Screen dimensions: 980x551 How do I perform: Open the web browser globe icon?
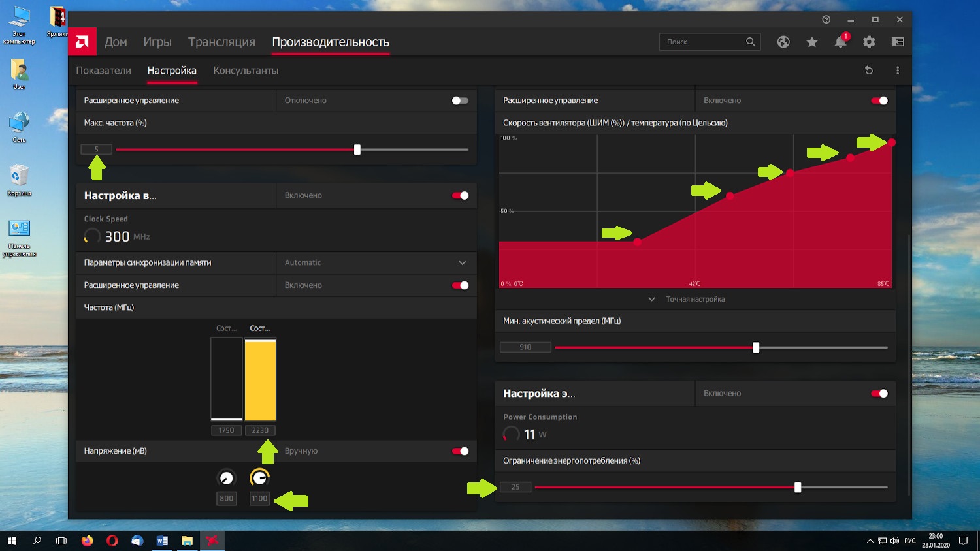point(783,42)
